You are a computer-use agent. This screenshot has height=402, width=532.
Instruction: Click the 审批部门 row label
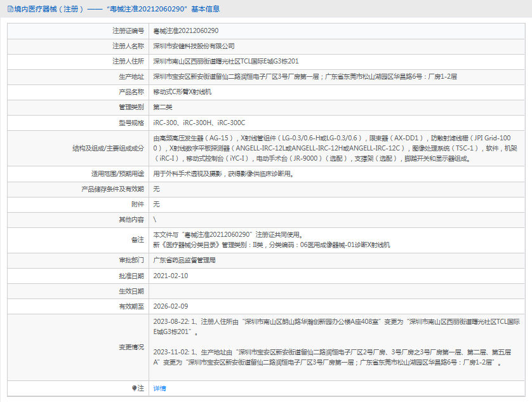tap(131, 260)
